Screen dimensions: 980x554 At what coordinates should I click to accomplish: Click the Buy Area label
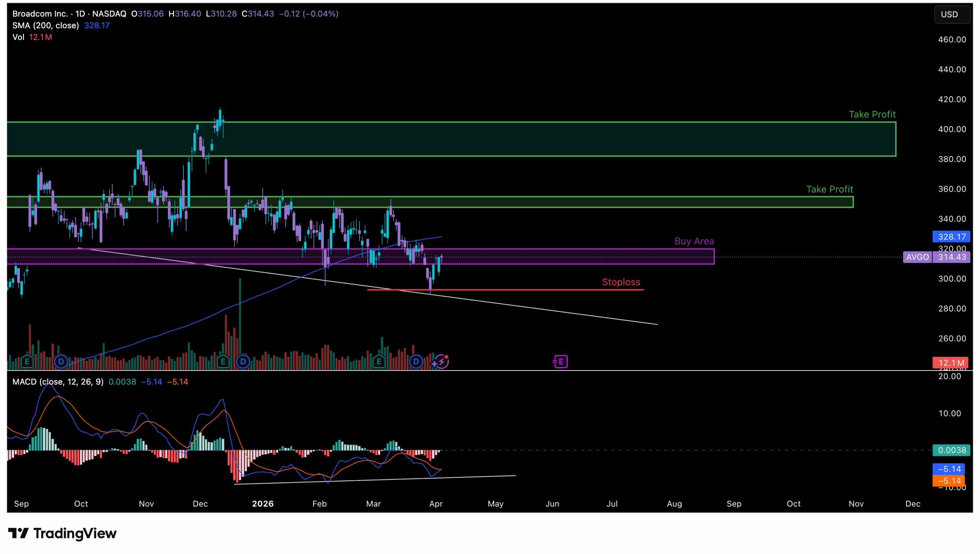694,241
